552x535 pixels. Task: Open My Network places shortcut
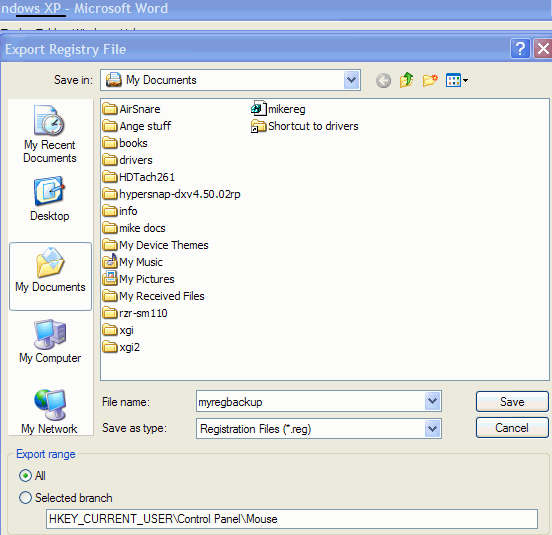coord(49,411)
